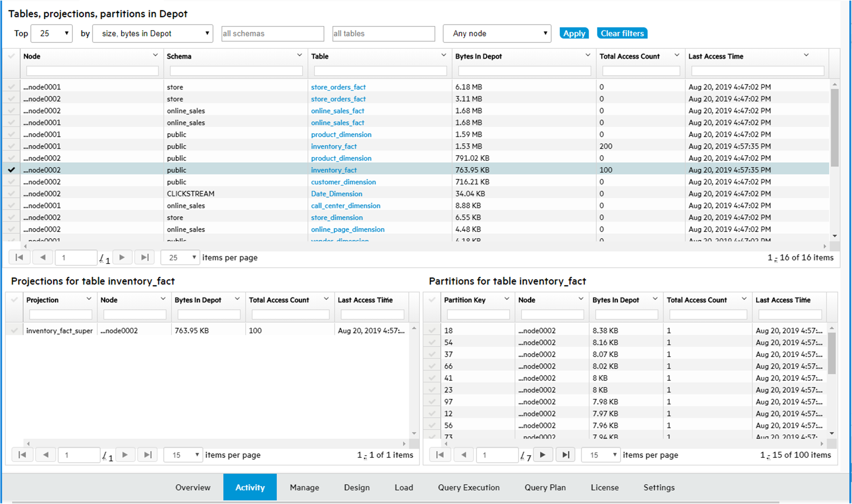The width and height of the screenshot is (852, 504).
Task: Select checkbox for partition key 18 row
Action: point(432,330)
